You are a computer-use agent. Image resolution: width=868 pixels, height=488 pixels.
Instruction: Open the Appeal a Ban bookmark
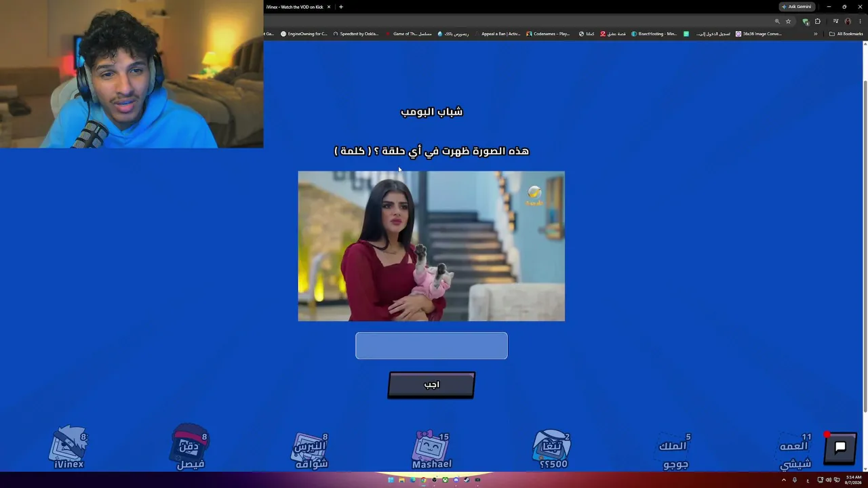tap(497, 34)
